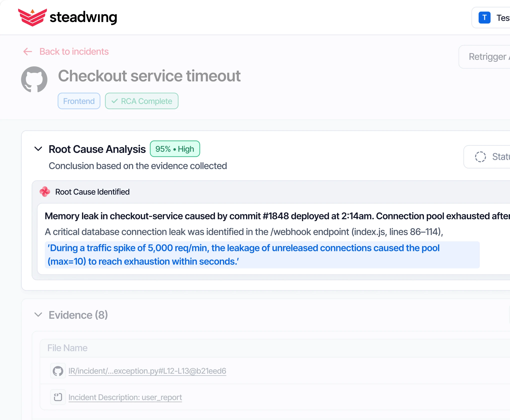
Task: Open the Status dropdown
Action: pos(487,157)
